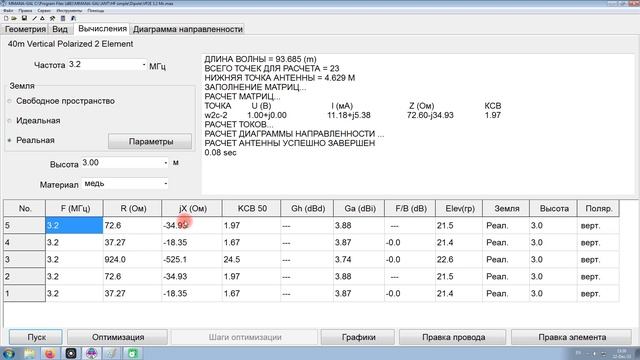640x360 pixels.
Task: Expand the material copper dropdown
Action: (165, 184)
